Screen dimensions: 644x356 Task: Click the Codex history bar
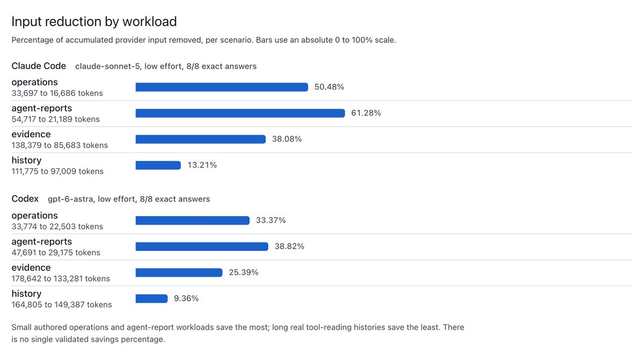pyautogui.click(x=152, y=298)
